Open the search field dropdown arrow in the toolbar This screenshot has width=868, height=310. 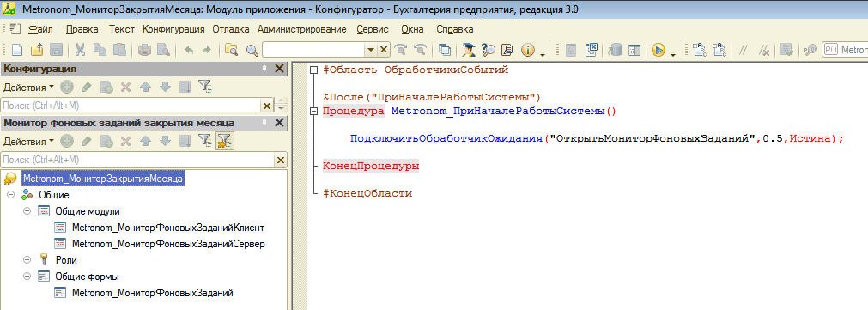(371, 50)
